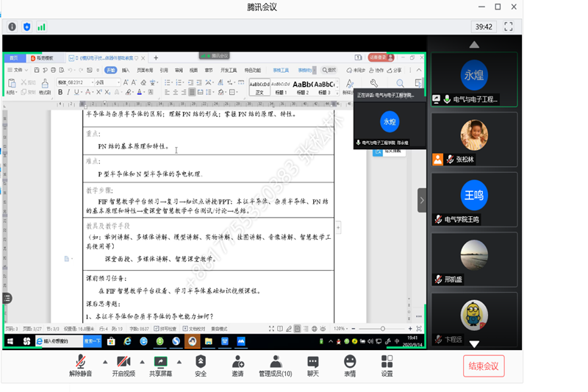Image resolution: width=588 pixels, height=392 pixels.
Task: Open 120% zoom level dropdown
Action: (x=340, y=329)
